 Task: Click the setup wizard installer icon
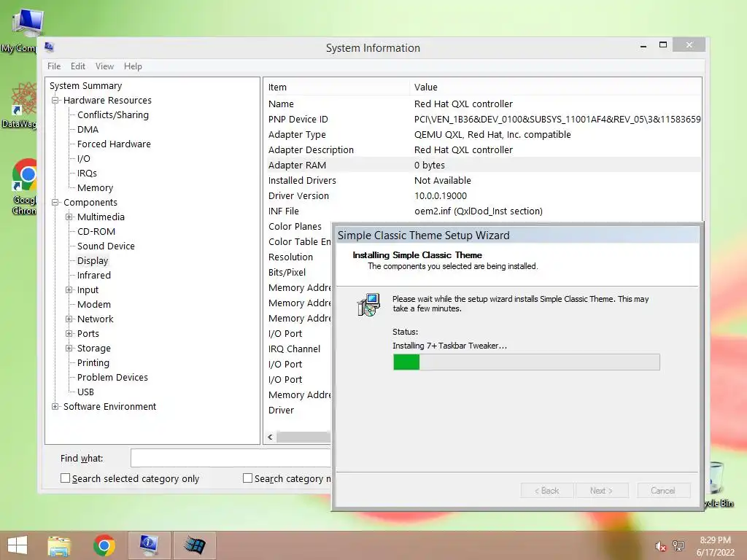click(x=368, y=305)
